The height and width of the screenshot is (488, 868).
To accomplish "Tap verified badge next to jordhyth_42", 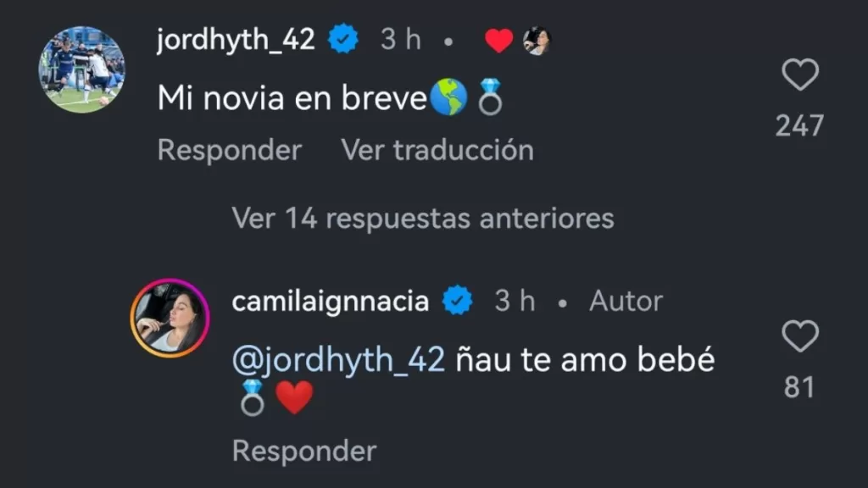I will pyautogui.click(x=343, y=40).
